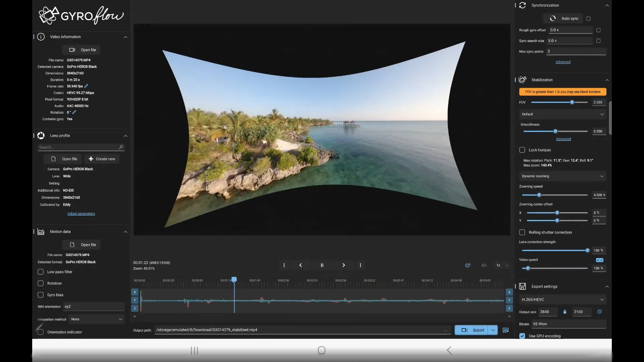Step to next frame
This screenshot has height=362, width=644.
[343, 265]
